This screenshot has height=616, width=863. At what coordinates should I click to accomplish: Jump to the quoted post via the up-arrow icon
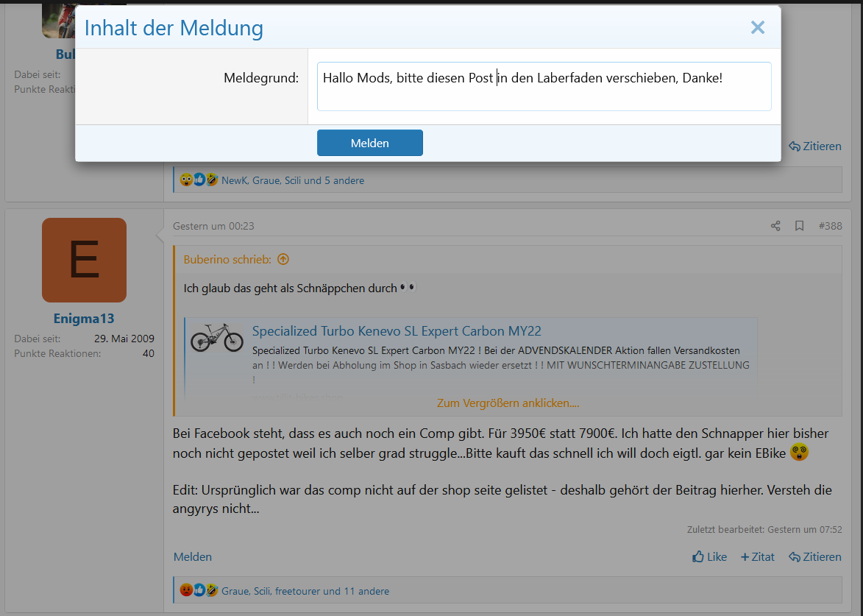(x=283, y=260)
